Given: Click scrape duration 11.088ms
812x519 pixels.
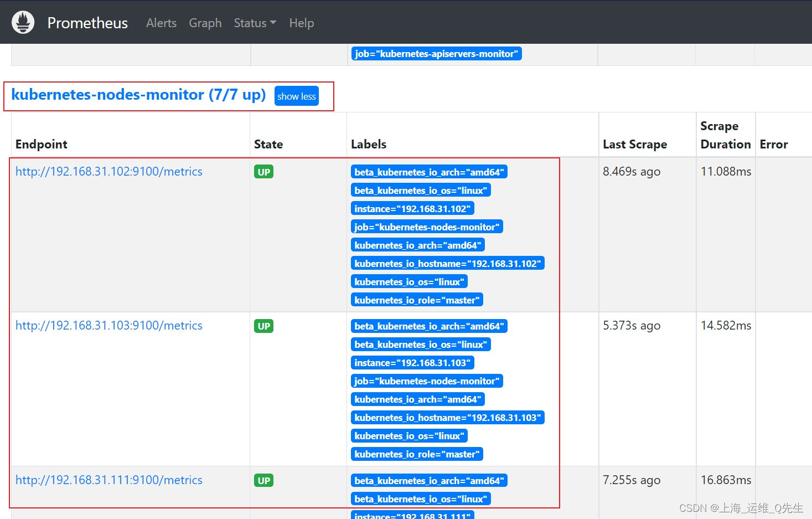Looking at the screenshot, I should 726,172.
